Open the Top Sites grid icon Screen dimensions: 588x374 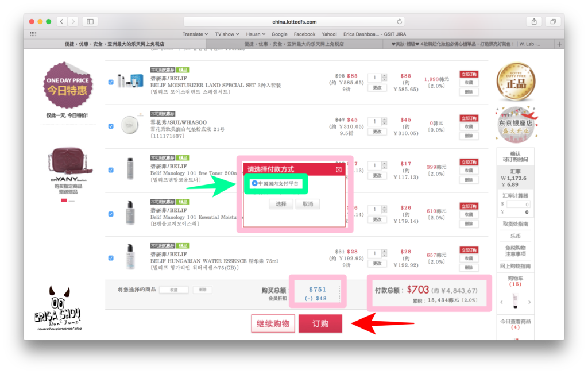coord(33,34)
